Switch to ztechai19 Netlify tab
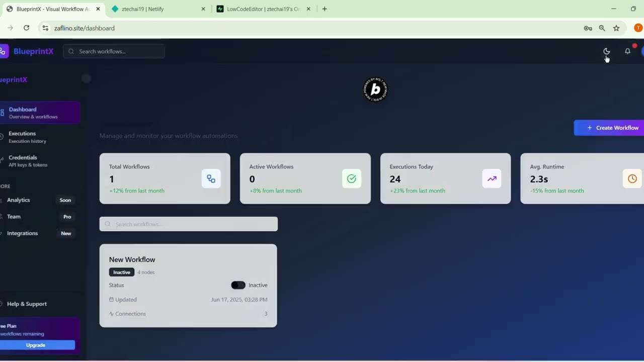The width and height of the screenshot is (644, 362). pos(158,9)
